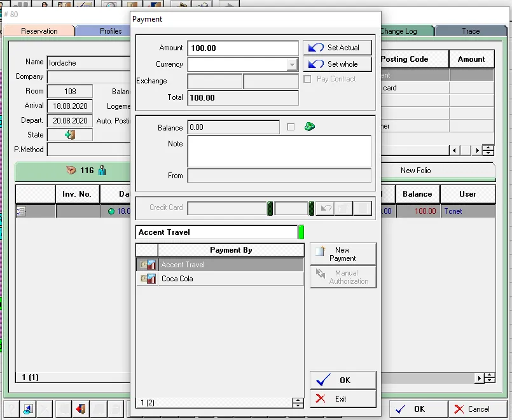Click the icon in the Accent Travel row

(148, 264)
